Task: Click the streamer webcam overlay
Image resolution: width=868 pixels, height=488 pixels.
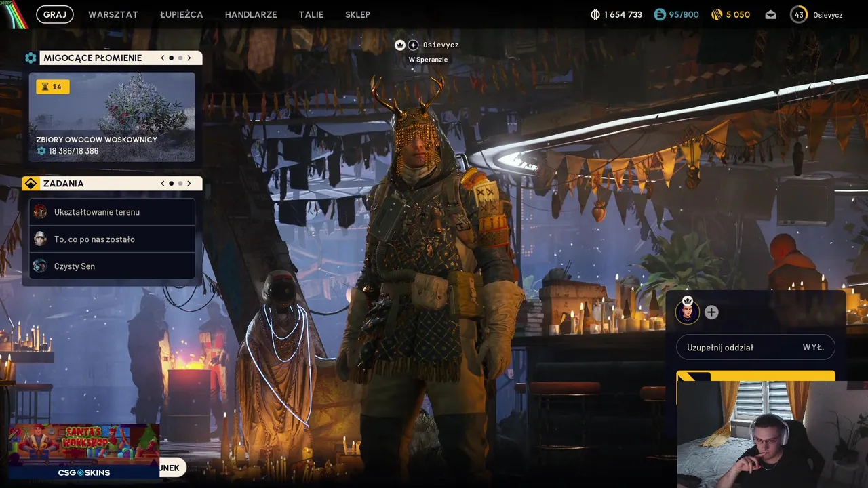Action: click(x=772, y=434)
